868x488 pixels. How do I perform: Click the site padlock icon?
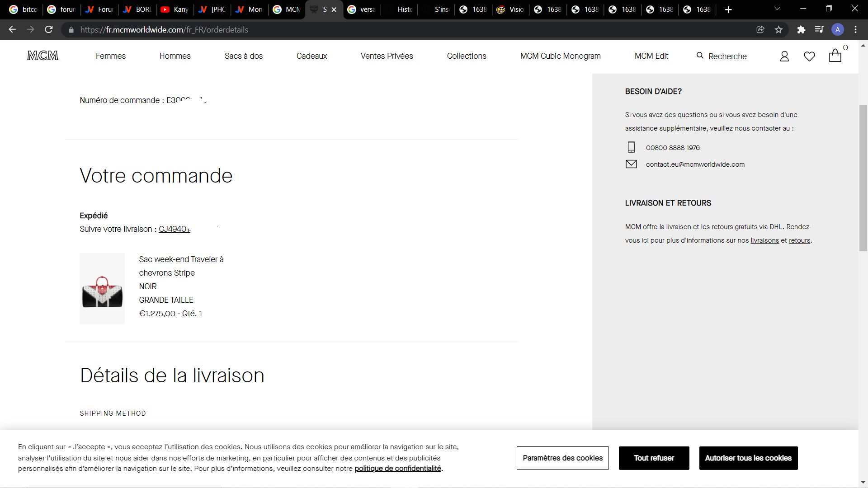[x=71, y=30]
